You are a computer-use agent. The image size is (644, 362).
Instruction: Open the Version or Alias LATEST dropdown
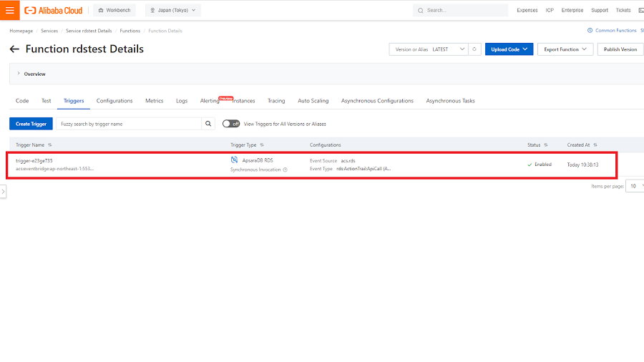[429, 49]
